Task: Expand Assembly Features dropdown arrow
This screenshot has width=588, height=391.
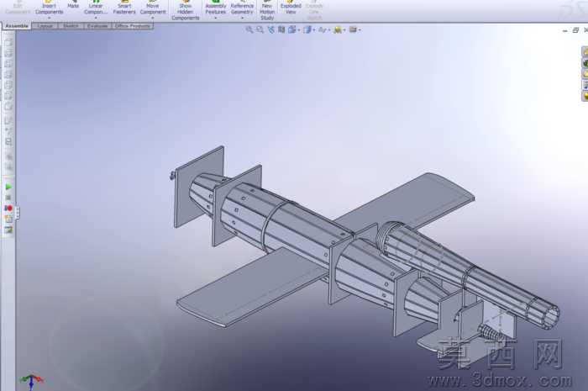Action: [x=216, y=18]
